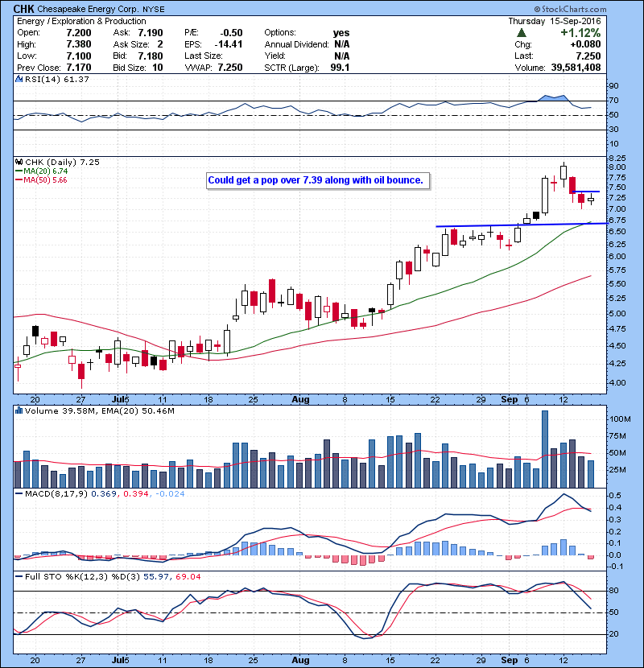Click the Open value 7.200
This screenshot has width=644, height=668.
click(x=79, y=33)
